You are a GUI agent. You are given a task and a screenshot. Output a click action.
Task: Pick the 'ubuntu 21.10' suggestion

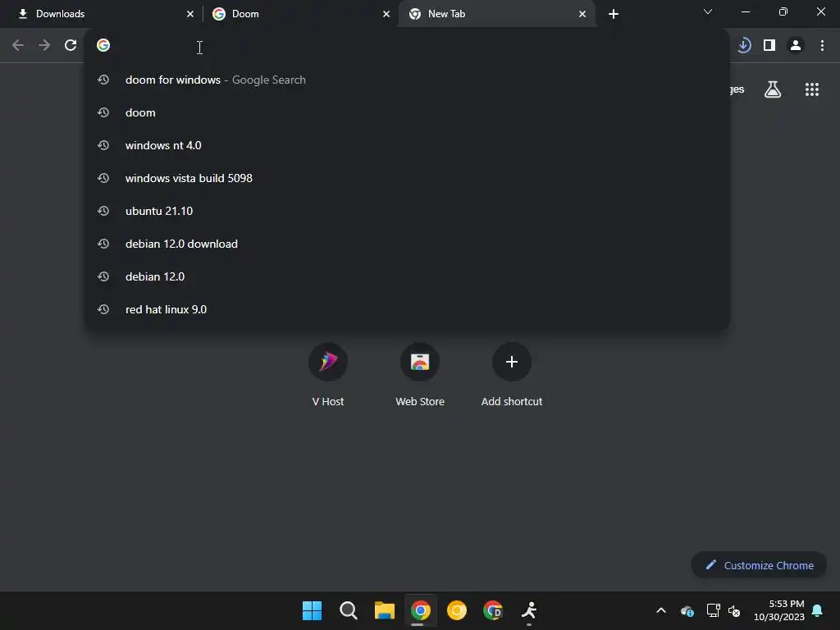click(407, 211)
